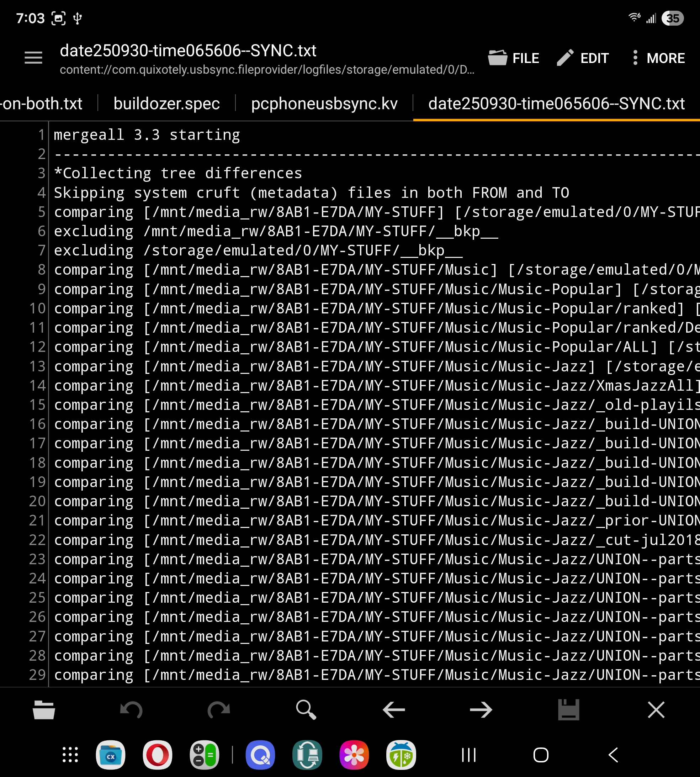Switch to the partially visible on-both.txt tab

pos(42,104)
